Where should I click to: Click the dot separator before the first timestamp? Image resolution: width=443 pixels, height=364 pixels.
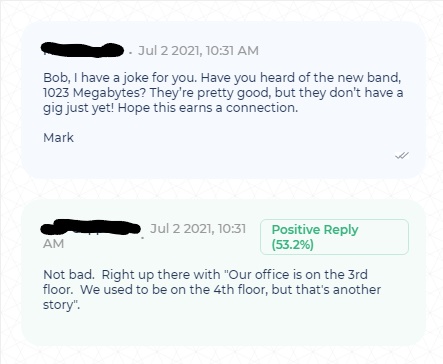130,53
